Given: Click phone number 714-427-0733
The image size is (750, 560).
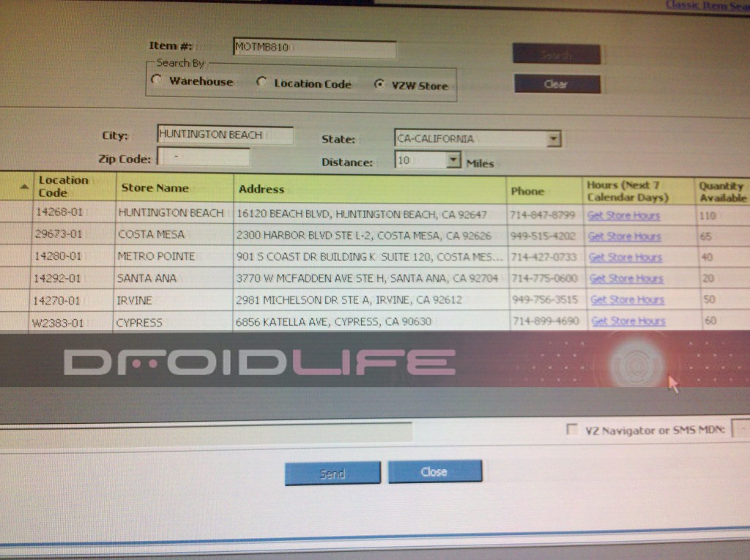Looking at the screenshot, I should tap(544, 257).
